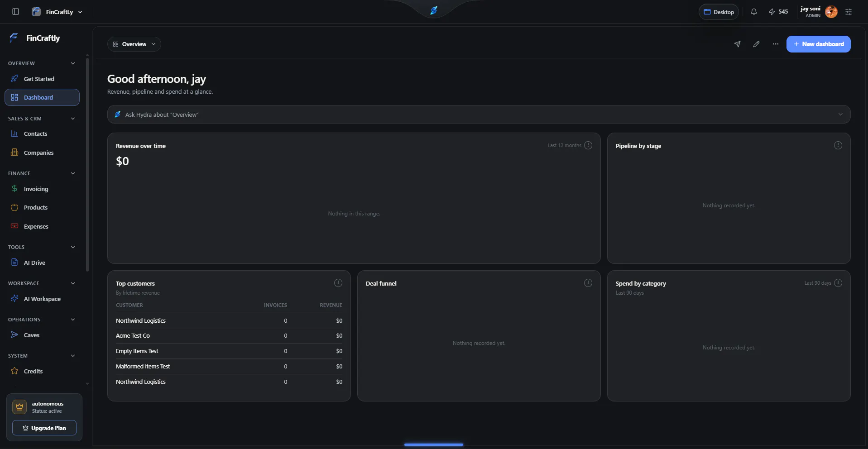Image resolution: width=868 pixels, height=449 pixels.
Task: Click the Hydra logo at top center
Action: 434,10
